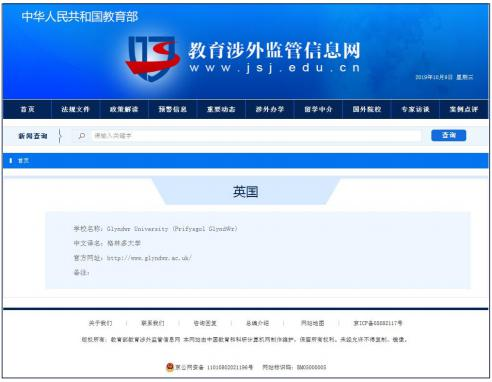Viewport: 492px width, 382px height.
Task: Open the 咨询回复 footer link
Action: pyautogui.click(x=205, y=323)
